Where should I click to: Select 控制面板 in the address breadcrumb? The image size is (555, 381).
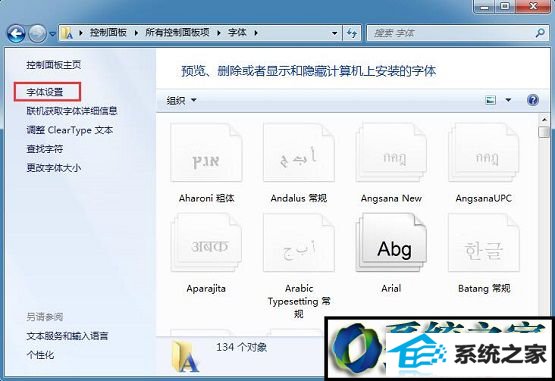tap(108, 33)
